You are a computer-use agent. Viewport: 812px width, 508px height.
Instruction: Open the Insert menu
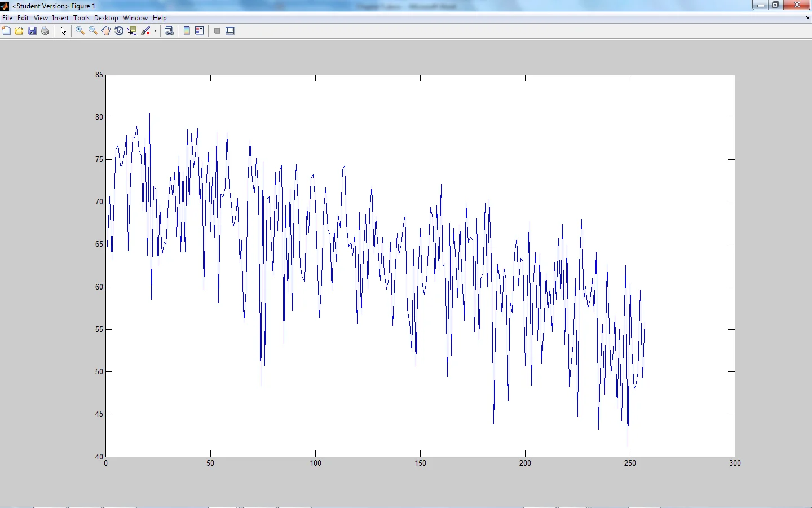60,18
